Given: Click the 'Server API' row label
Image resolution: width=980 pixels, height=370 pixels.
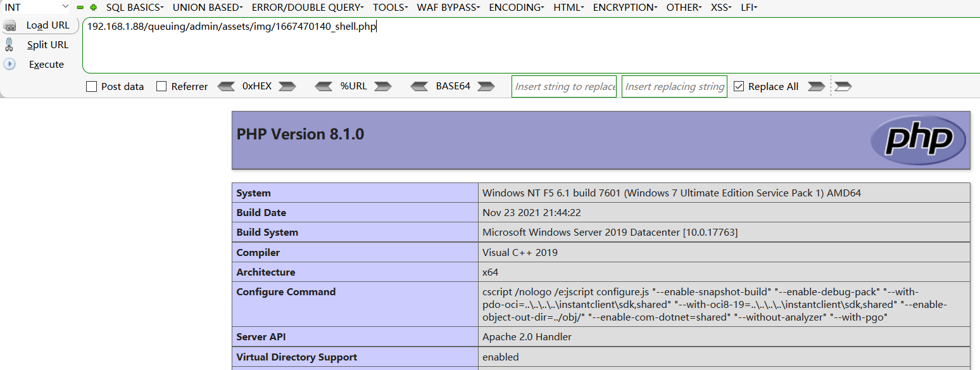Looking at the screenshot, I should (261, 337).
